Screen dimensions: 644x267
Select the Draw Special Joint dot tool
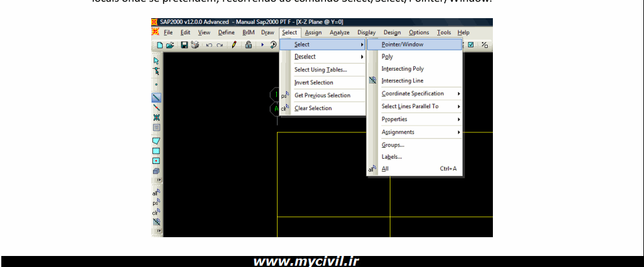(x=156, y=84)
